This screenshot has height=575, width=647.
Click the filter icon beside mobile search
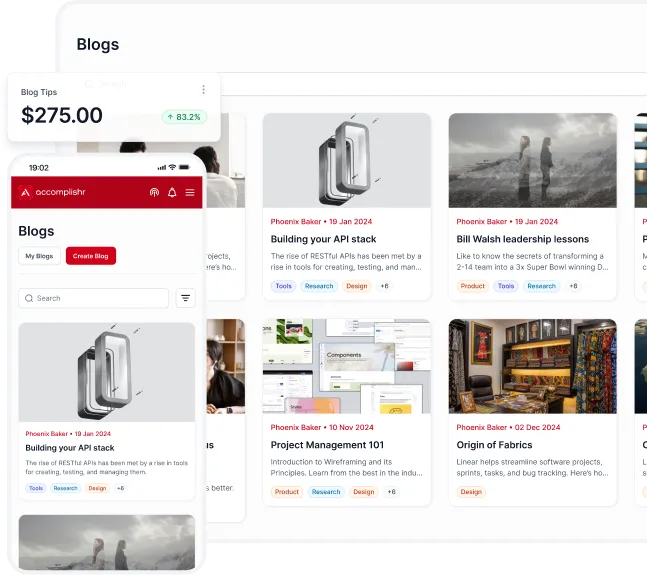click(x=185, y=298)
